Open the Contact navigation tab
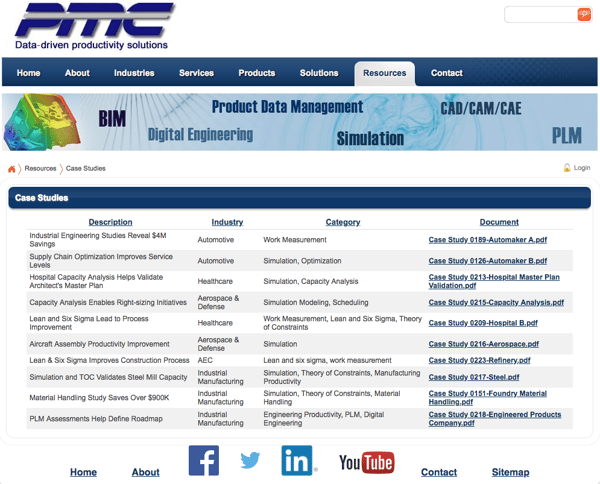600x484 pixels. coord(447,73)
